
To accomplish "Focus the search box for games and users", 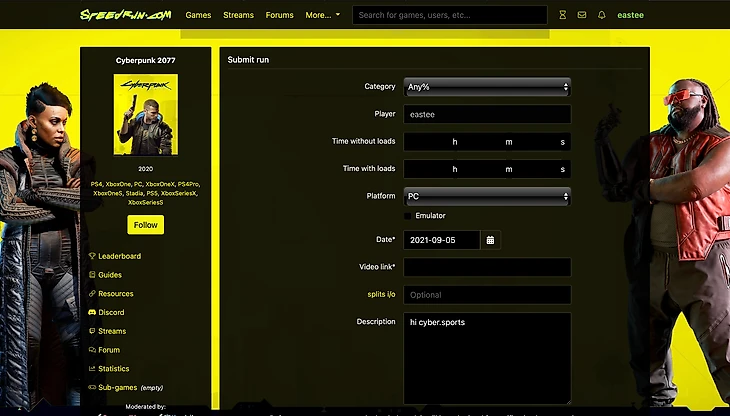I will coord(449,15).
